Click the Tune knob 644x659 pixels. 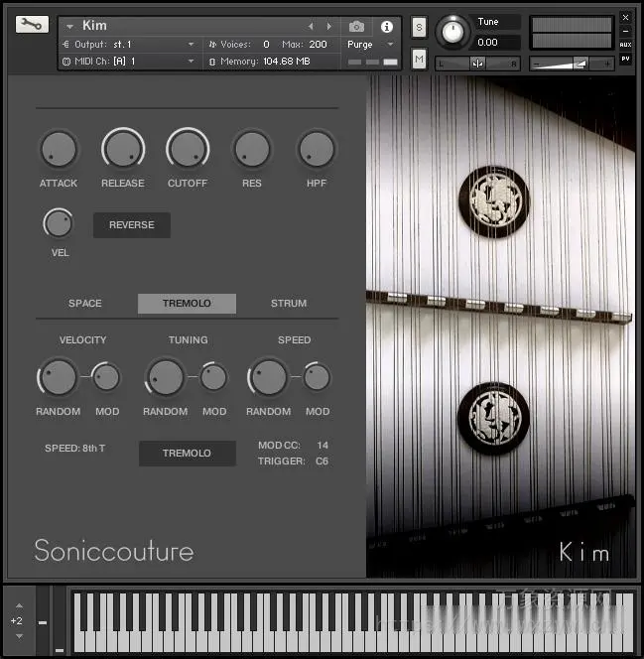[x=452, y=32]
